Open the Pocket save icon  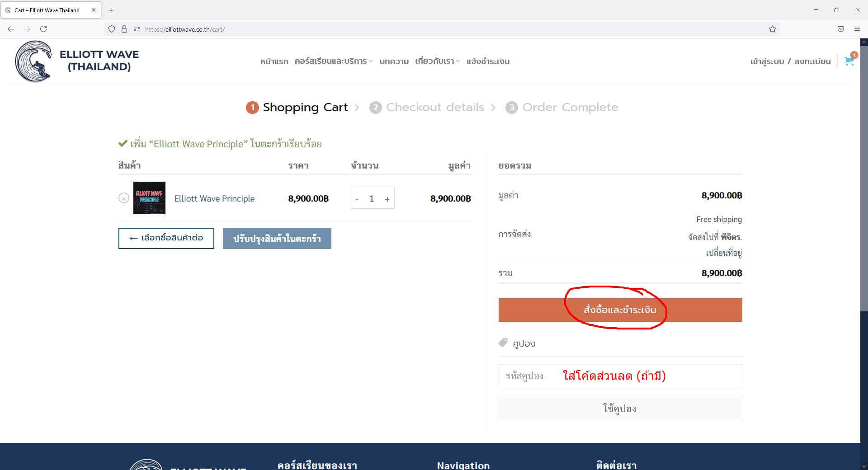pos(840,29)
